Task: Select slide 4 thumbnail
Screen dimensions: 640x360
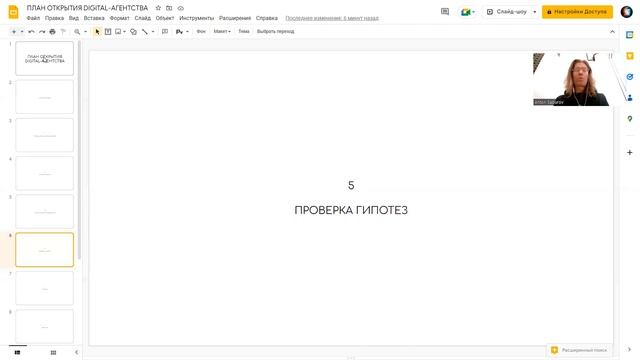Action: tap(44, 173)
